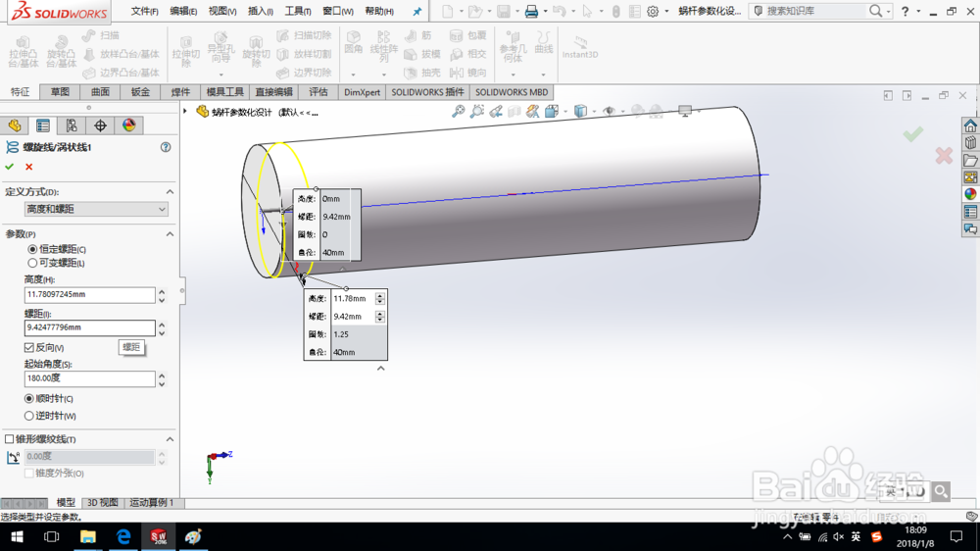980x551 pixels.
Task: Select 顺时针 clockwise radio button
Action: pyautogui.click(x=28, y=398)
